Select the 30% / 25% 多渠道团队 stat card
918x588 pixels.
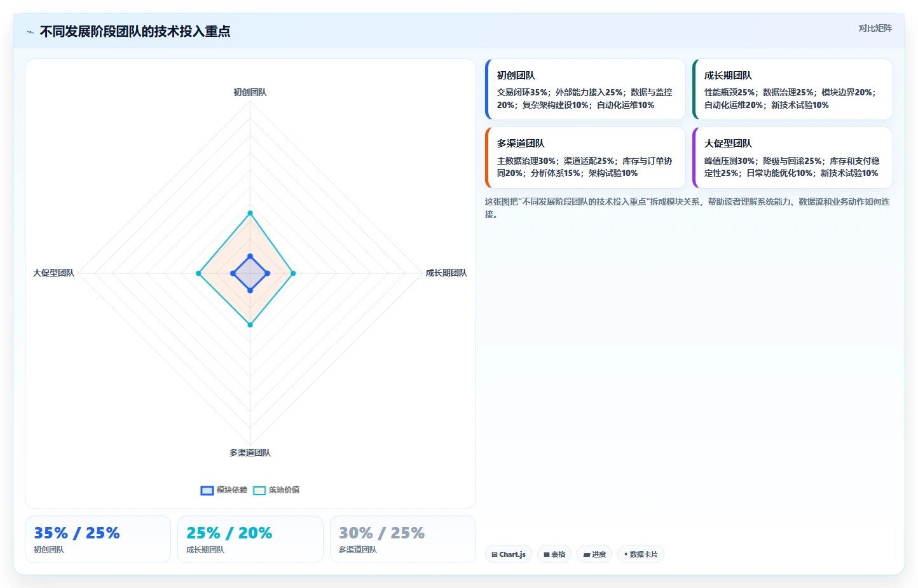[x=403, y=539]
